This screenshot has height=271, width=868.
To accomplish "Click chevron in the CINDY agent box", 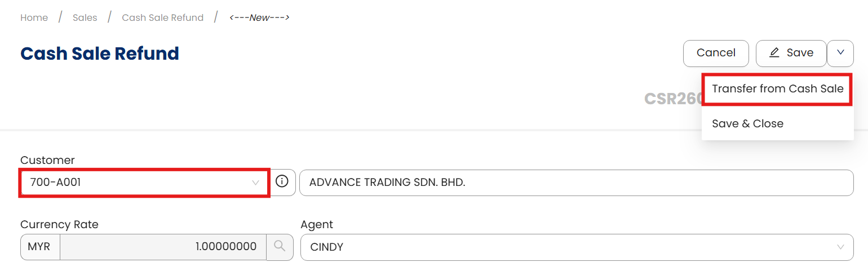I will click(x=840, y=247).
